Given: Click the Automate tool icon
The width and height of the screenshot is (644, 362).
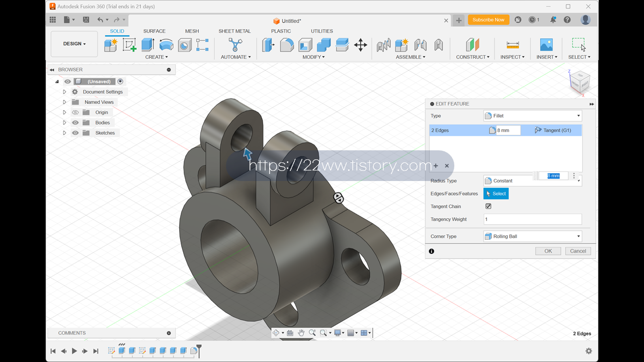Looking at the screenshot, I should click(235, 45).
